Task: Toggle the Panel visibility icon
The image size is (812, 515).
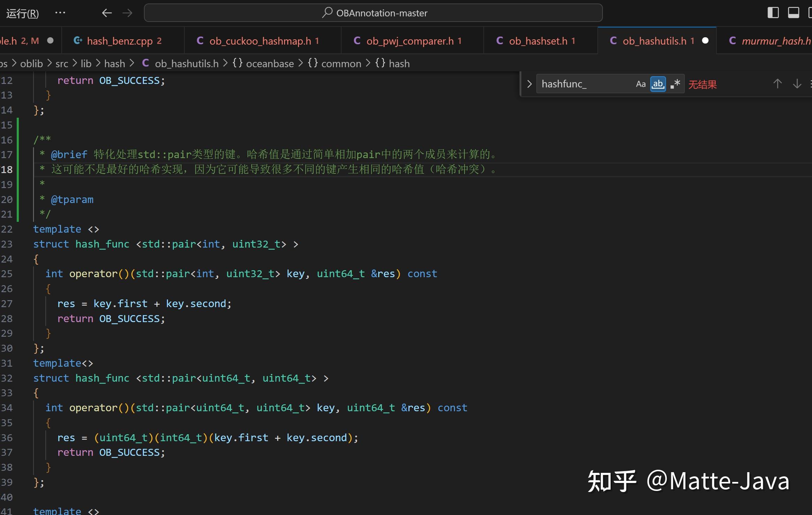Action: (793, 13)
